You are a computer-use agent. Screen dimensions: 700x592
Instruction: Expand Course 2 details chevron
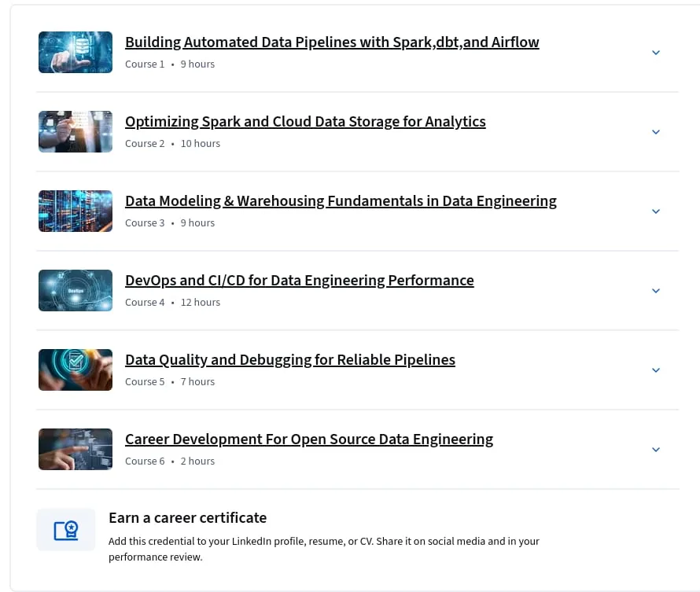pyautogui.click(x=655, y=132)
